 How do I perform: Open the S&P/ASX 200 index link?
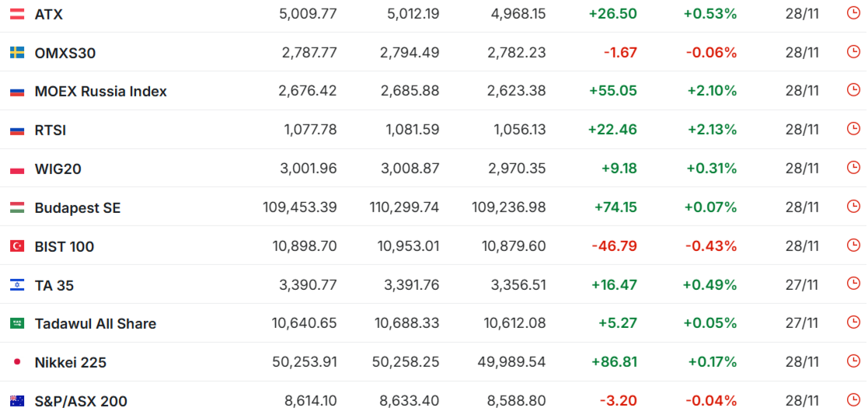point(81,401)
